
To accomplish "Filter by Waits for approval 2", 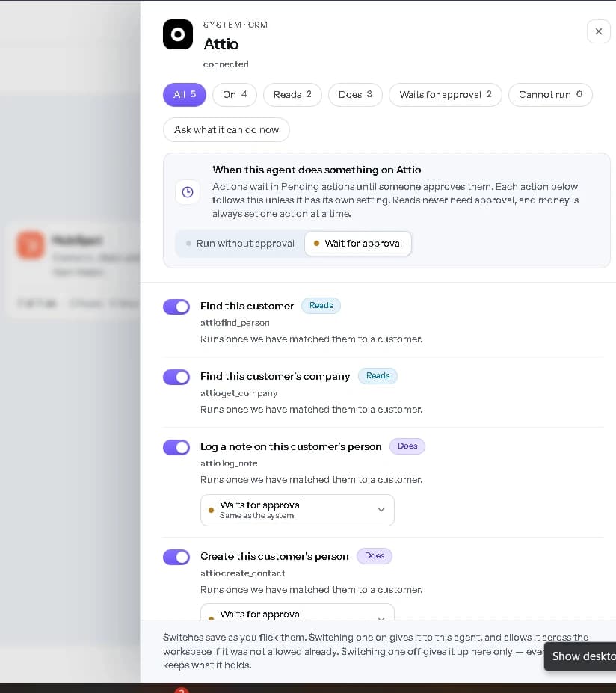I will click(445, 95).
